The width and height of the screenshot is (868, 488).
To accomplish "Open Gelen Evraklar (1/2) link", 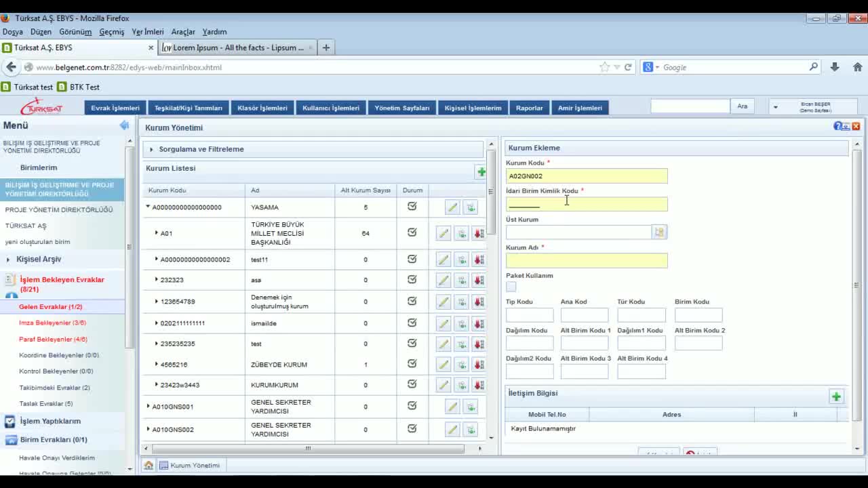I will point(50,307).
